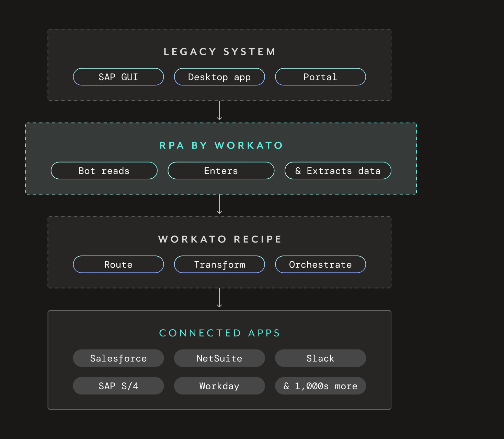Click the WORKATO RECIPE heading
Viewport: 504px width, 439px height.
coord(220,239)
